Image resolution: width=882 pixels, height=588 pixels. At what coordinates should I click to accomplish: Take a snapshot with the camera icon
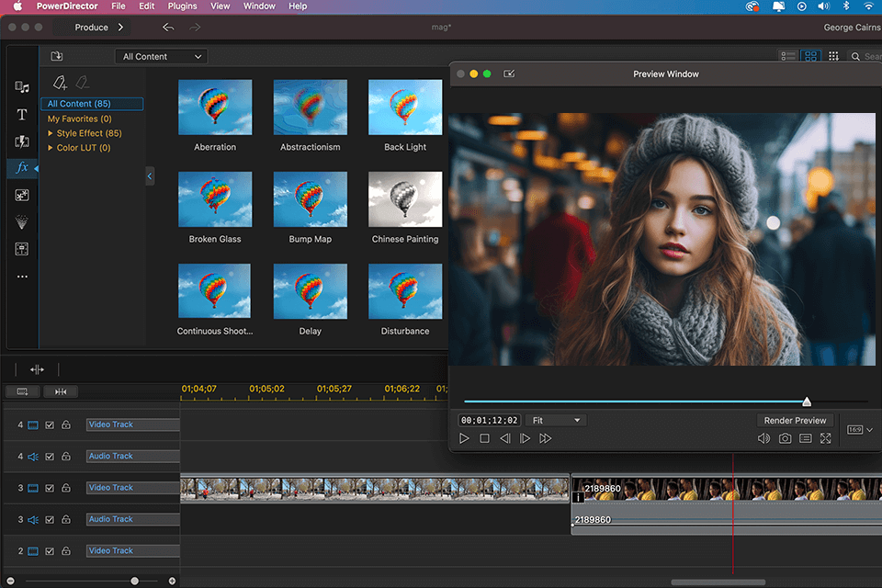(785, 439)
